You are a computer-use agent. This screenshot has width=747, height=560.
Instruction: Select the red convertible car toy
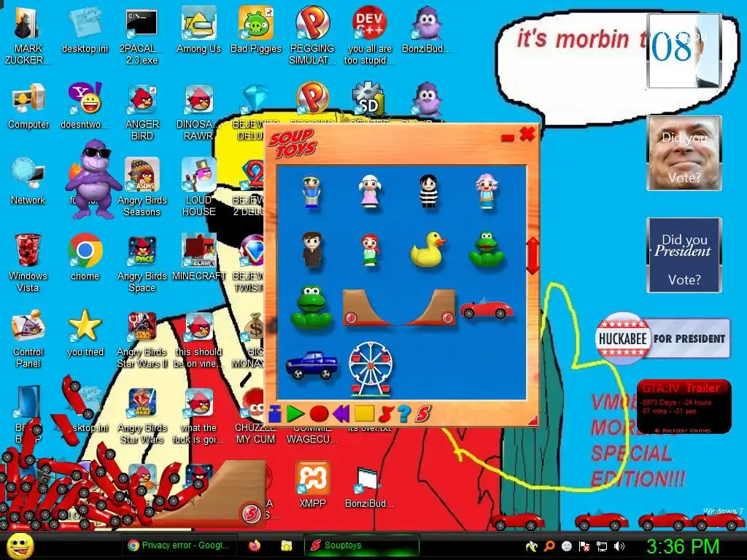pos(486,308)
